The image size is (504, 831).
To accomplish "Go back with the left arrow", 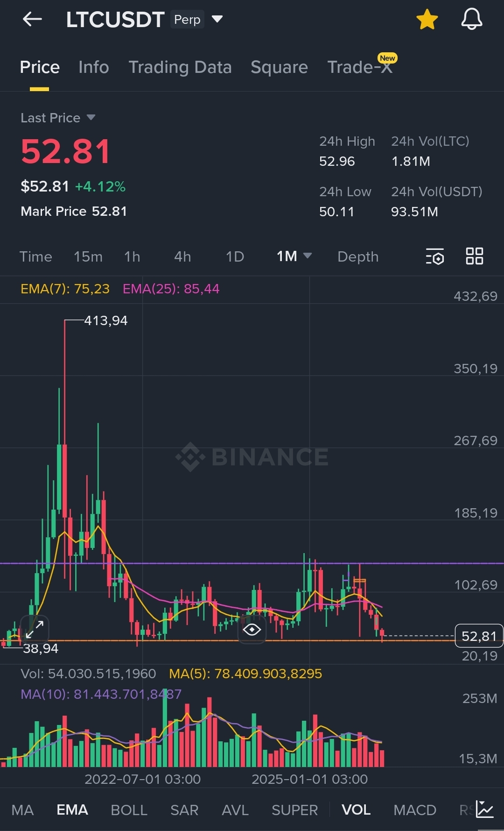I will [x=32, y=19].
